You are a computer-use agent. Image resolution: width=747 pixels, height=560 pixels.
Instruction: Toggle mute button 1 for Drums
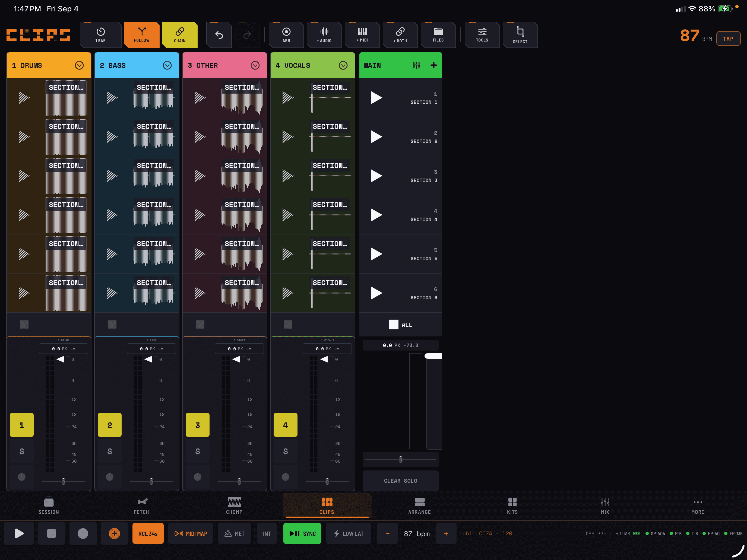pos(22,425)
